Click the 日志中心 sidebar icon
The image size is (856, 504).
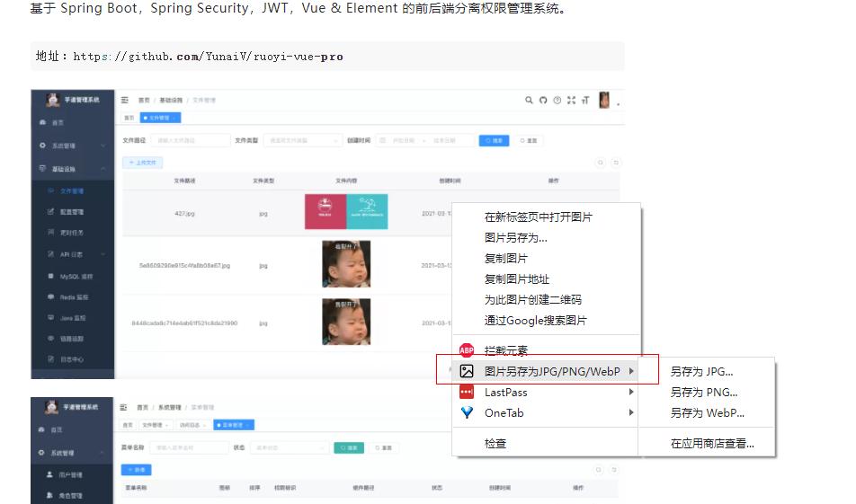pos(50,359)
